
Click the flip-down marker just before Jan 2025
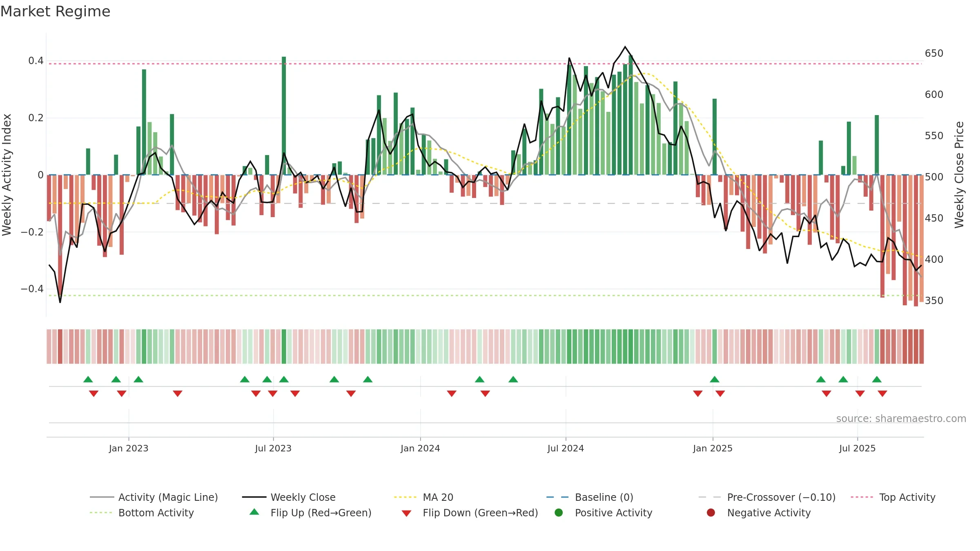[698, 393]
